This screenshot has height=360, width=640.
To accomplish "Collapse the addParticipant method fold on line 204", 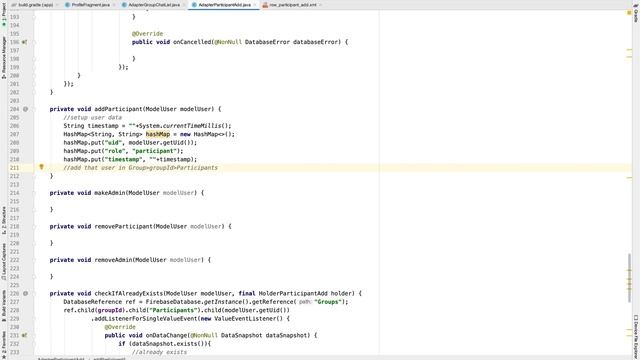I will click(34, 109).
